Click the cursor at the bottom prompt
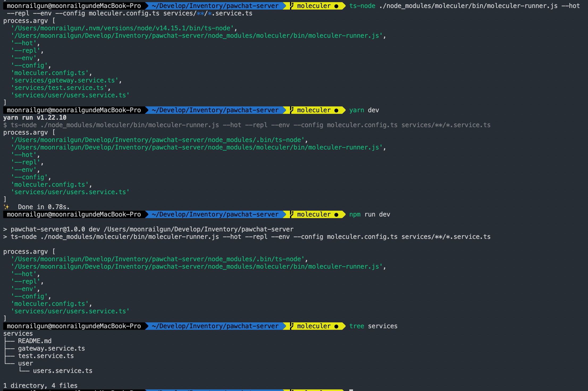The image size is (588, 391). 351,390
